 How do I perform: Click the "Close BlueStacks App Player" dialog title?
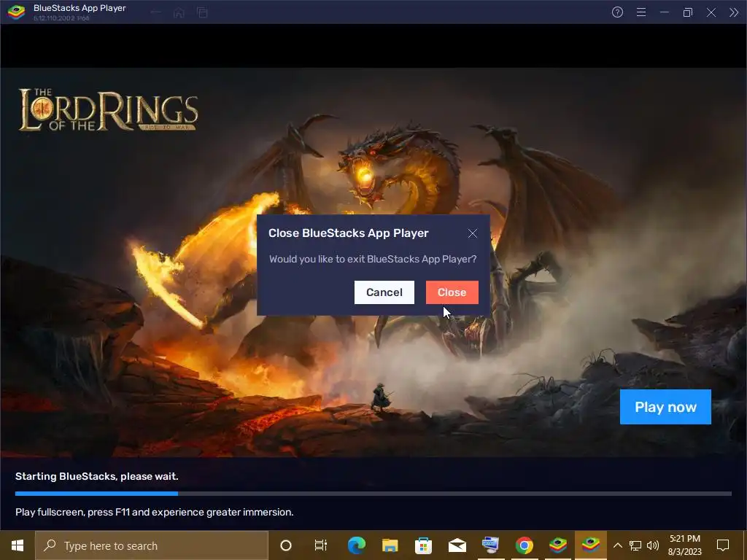click(348, 233)
